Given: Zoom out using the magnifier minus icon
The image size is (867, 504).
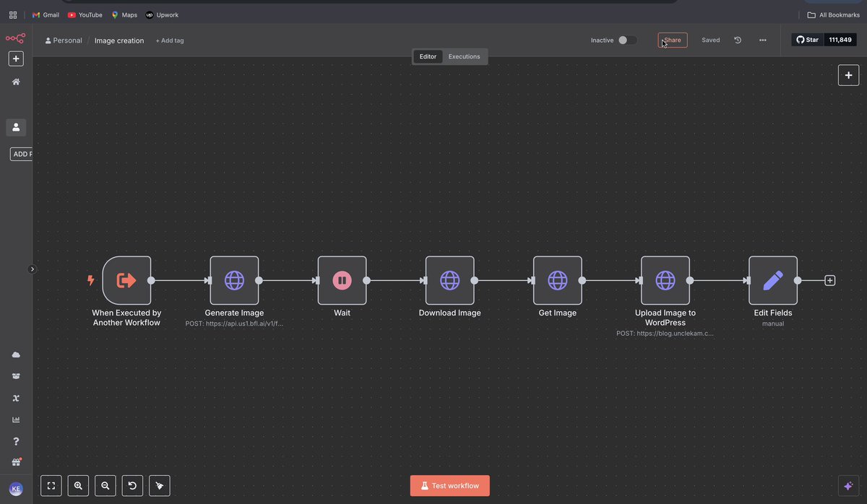Looking at the screenshot, I should coord(105,485).
